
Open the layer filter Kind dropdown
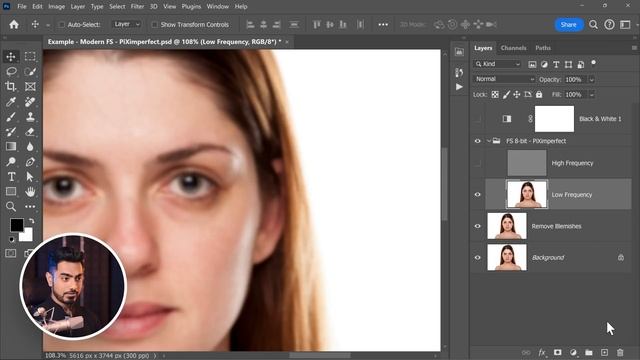pos(498,64)
